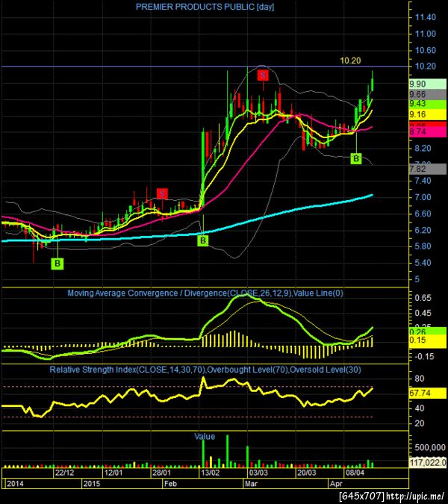This screenshot has width=448, height=504.
Task: Click the 13/02 date label
Action: click(210, 473)
